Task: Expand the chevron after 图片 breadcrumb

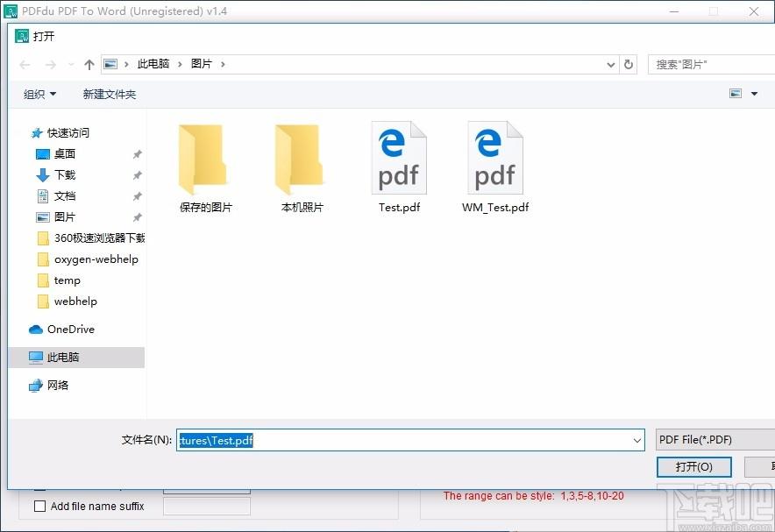Action: pos(223,64)
